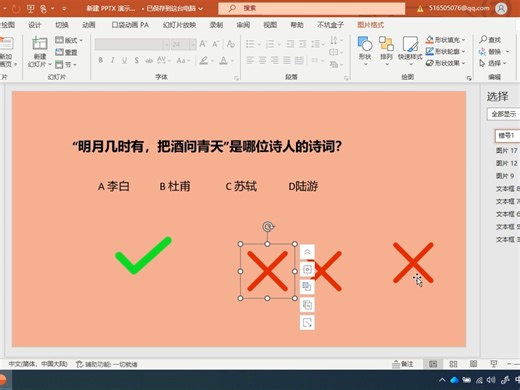Switch to Slide Sorter view
Screen dimensions: 520x390
point(453,364)
